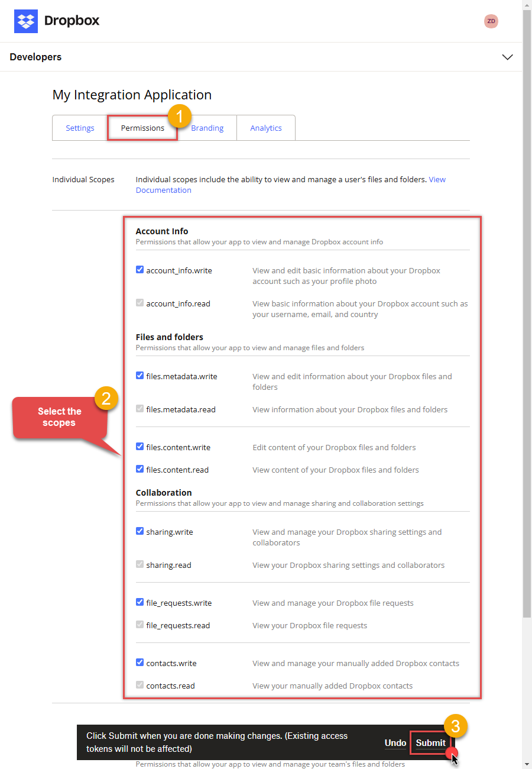Image resolution: width=532 pixels, height=769 pixels.
Task: Click the "Collaboration" section heading
Action: (164, 493)
